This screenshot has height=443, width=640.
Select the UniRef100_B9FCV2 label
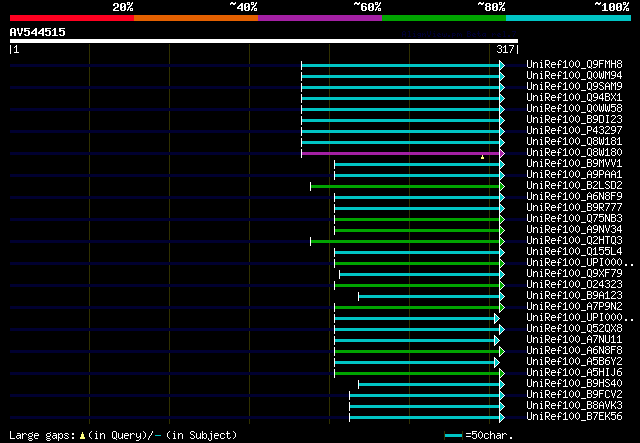tap(574, 395)
